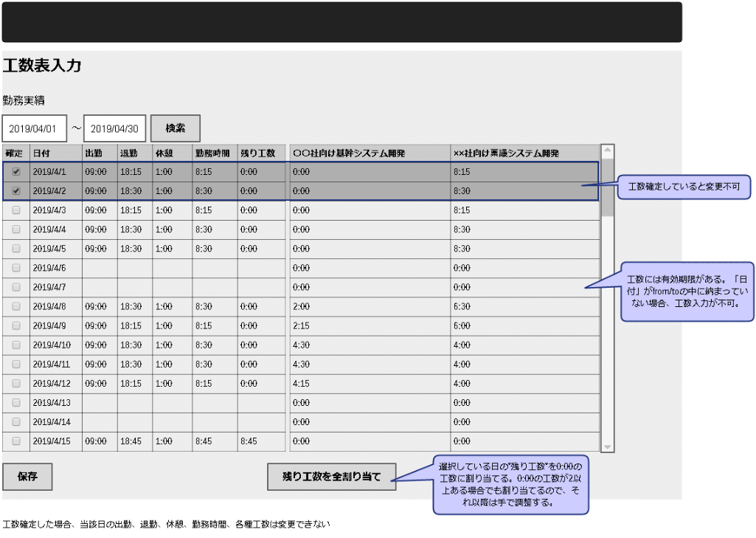
Task: Click the 8:45 残り工数 cell for 2019/4/15
Action: [x=261, y=441]
